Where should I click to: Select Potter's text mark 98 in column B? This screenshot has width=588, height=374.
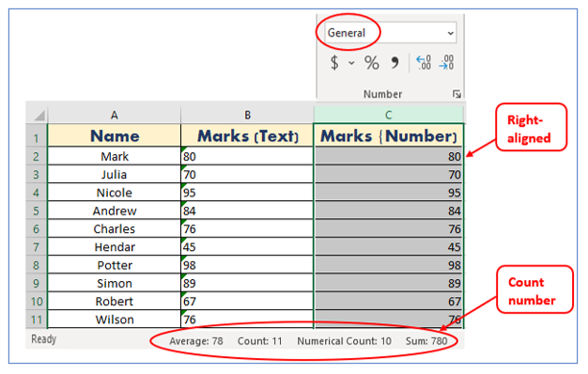pos(247,265)
